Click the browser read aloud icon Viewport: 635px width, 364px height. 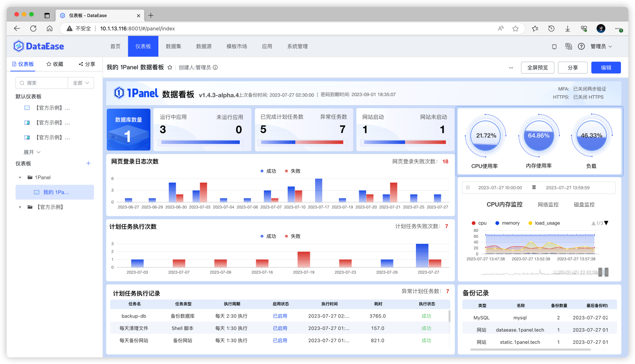coord(501,29)
